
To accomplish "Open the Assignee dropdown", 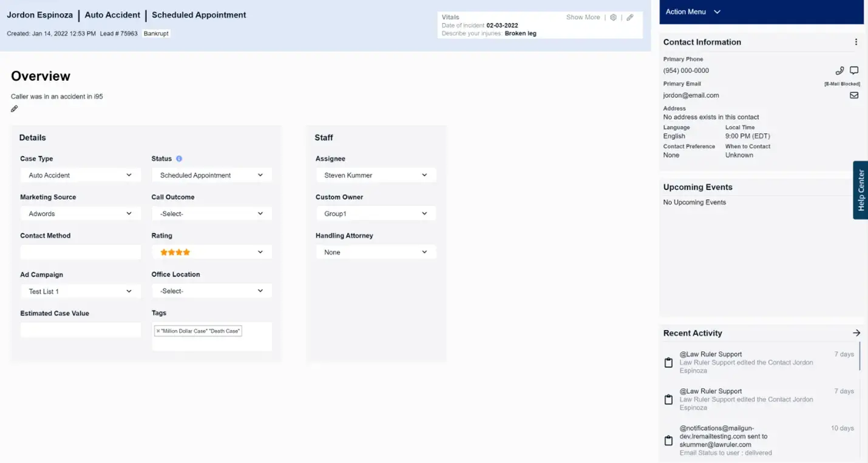I will click(376, 175).
